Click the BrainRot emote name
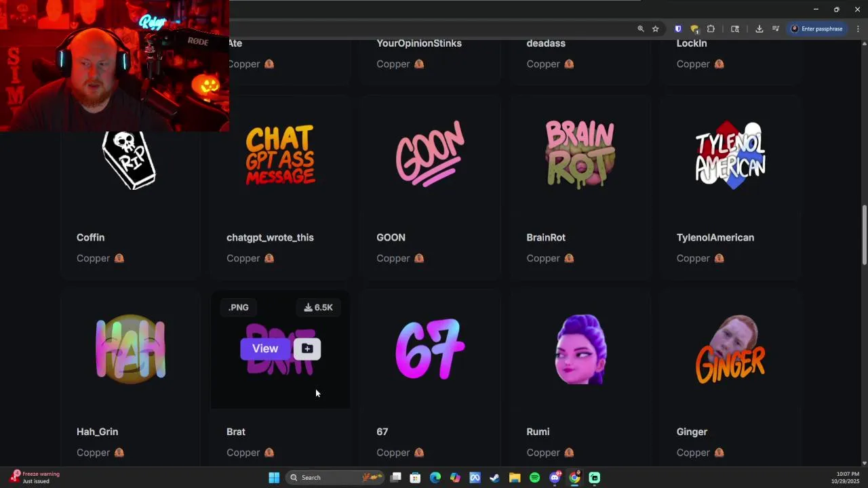868x488 pixels. point(546,237)
